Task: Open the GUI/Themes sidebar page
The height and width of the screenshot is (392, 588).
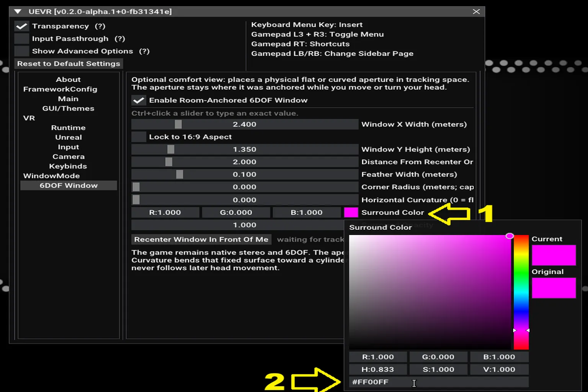Action: pyautogui.click(x=68, y=108)
